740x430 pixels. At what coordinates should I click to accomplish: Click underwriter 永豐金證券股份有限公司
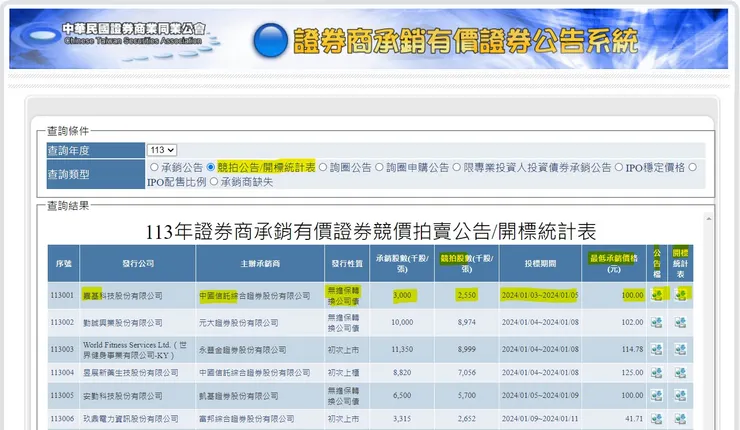(x=243, y=350)
